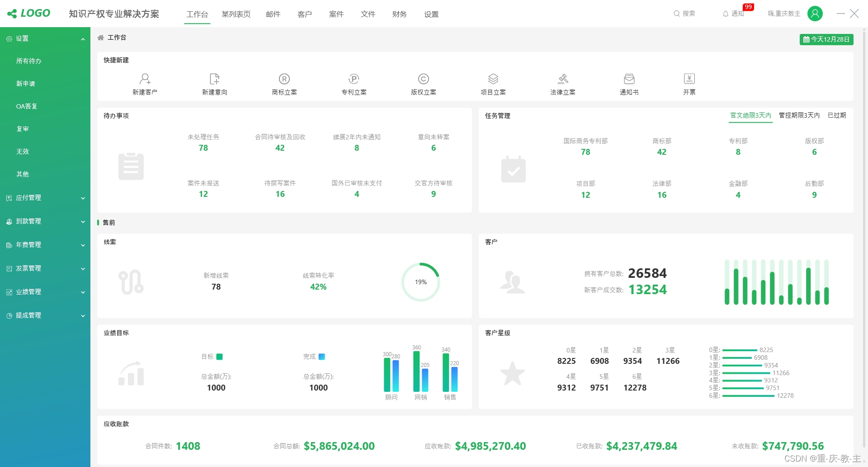
Task: Click the 新建意向 document icon
Action: click(x=215, y=79)
